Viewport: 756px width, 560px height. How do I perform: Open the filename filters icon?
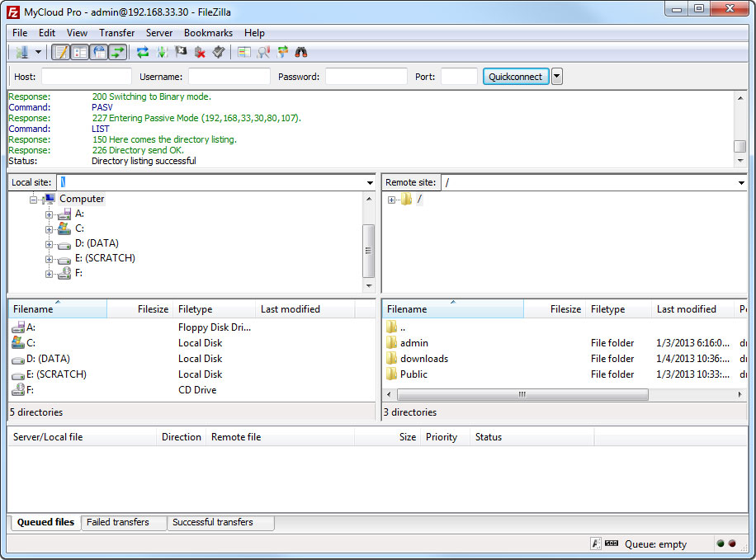[243, 52]
